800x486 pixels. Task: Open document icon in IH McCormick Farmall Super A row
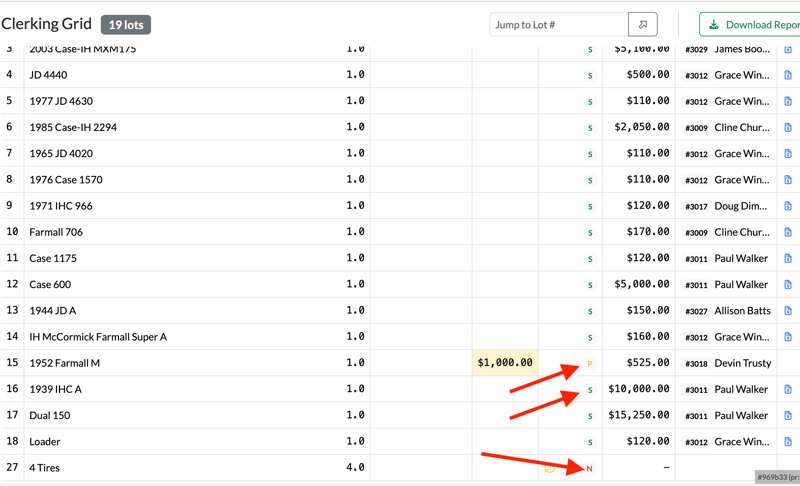coord(788,337)
